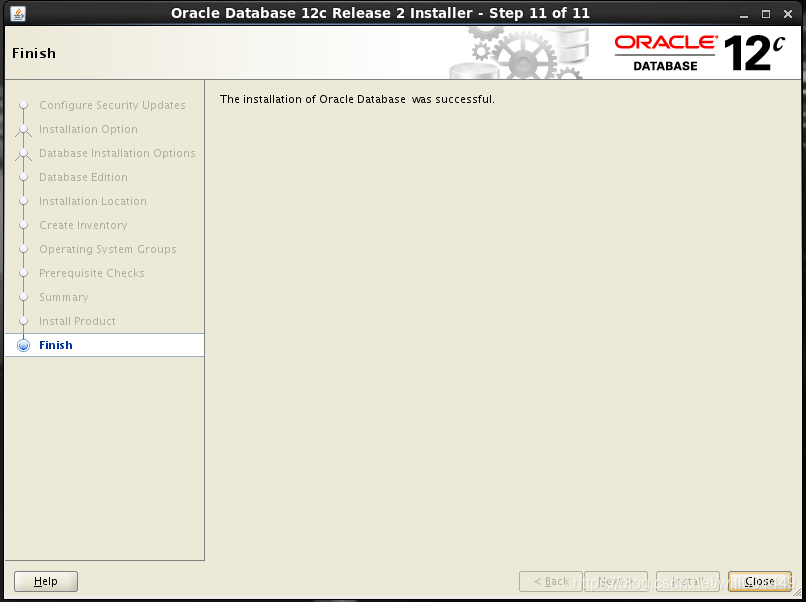Click the Finish page heading
Image resolution: width=806 pixels, height=602 pixels.
[34, 53]
